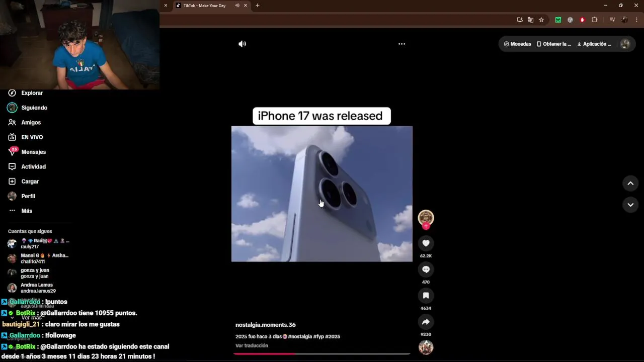Open followed account chatito7411
The width and height of the screenshot is (644, 362).
(x=38, y=258)
